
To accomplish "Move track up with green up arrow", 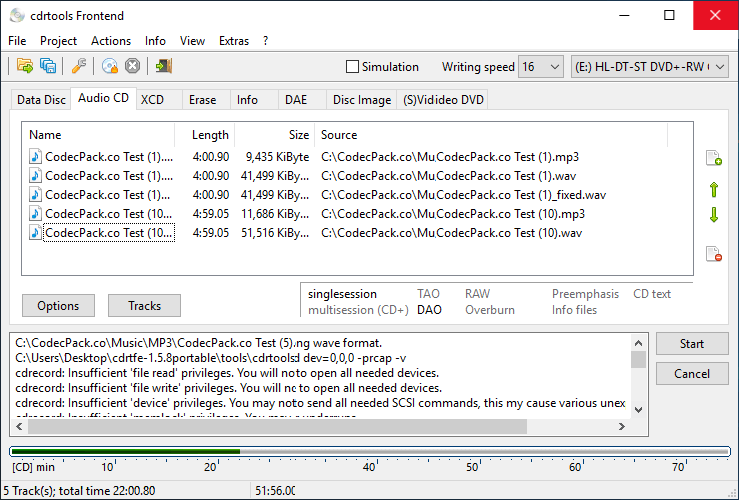I will click(714, 190).
